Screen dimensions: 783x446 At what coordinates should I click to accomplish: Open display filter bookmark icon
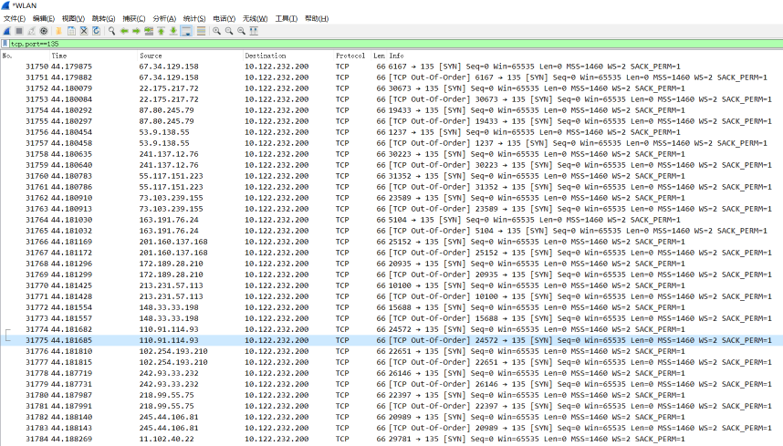point(5,43)
